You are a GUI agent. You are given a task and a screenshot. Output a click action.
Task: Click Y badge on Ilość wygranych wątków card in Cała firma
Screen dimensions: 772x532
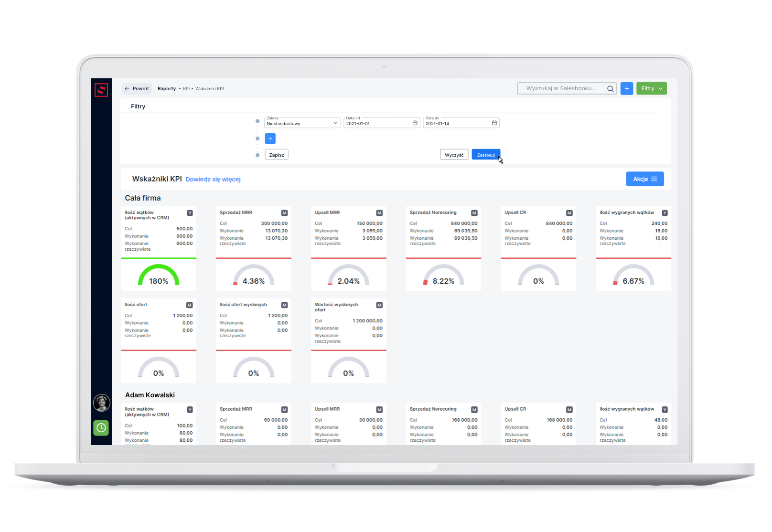665,213
